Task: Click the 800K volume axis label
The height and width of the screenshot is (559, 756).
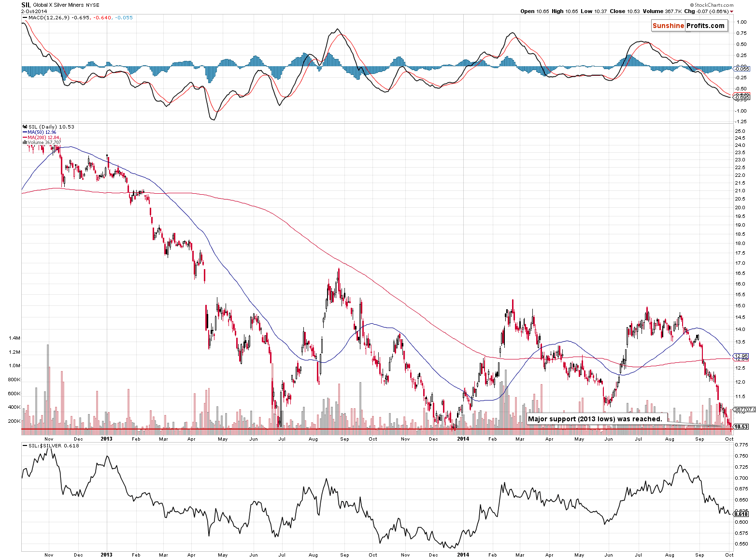Action: (14, 380)
